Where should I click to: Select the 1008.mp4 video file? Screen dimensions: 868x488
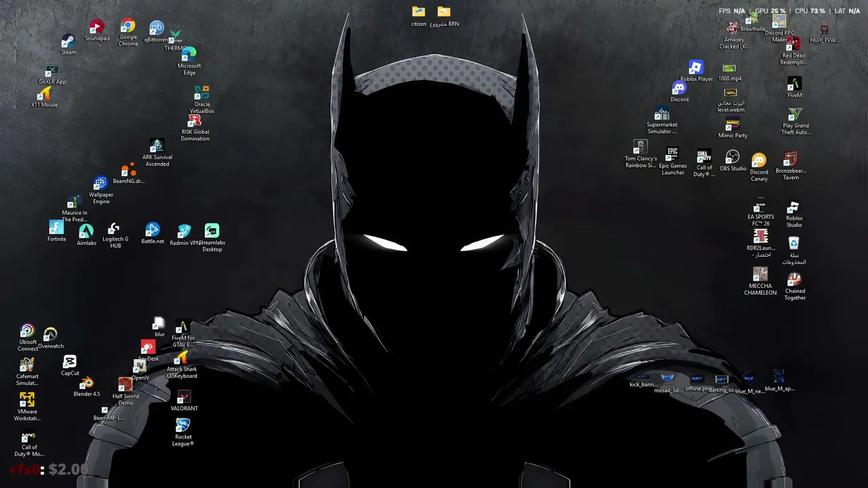point(730,72)
